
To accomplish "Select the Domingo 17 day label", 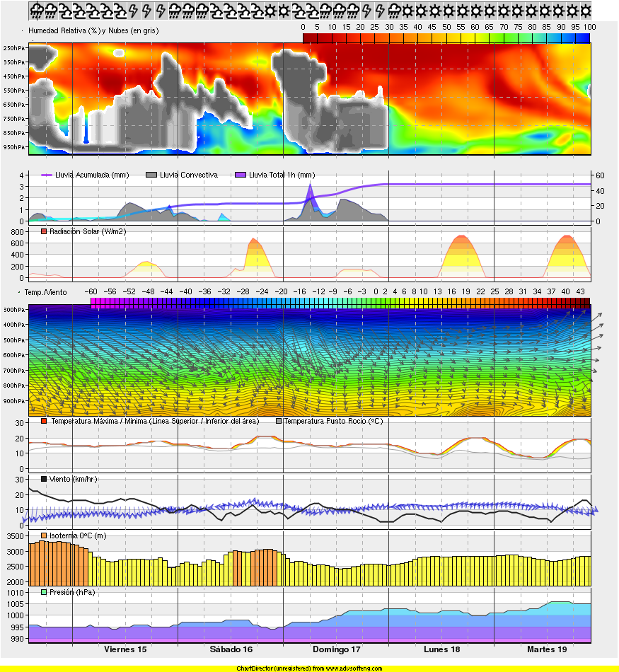I will point(337,649).
